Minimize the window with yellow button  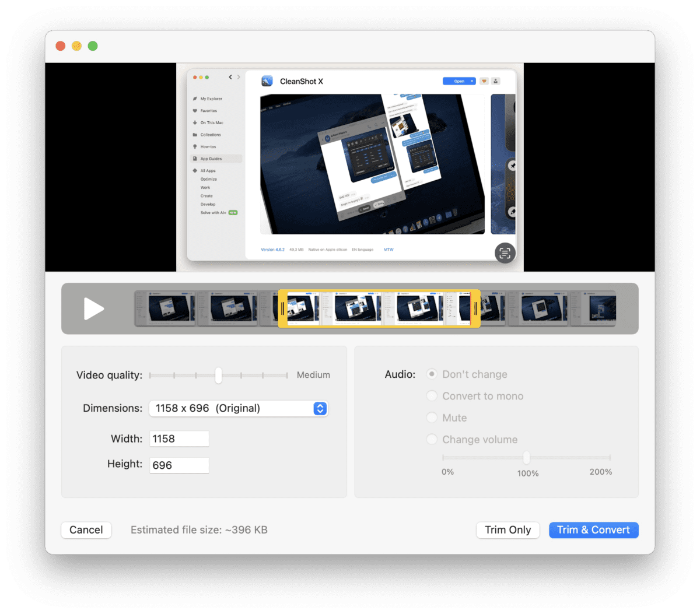(76, 46)
